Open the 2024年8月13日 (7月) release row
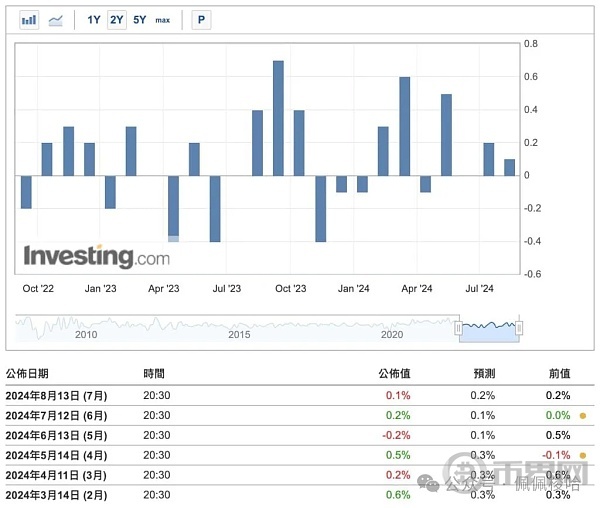 click(59, 396)
